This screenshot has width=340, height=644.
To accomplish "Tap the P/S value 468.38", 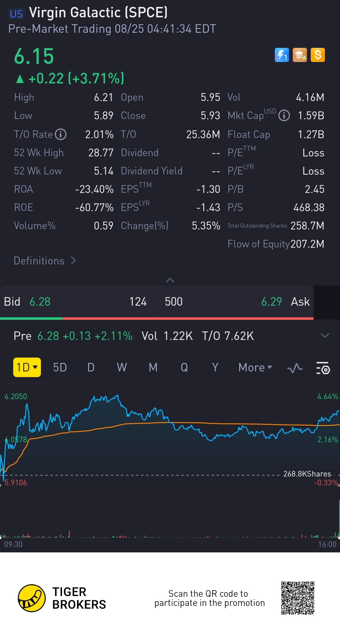I will click(309, 207).
